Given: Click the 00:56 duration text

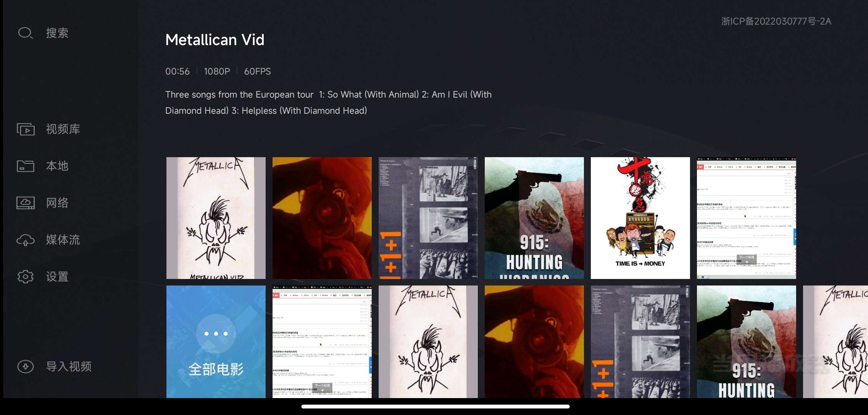Looking at the screenshot, I should point(178,71).
